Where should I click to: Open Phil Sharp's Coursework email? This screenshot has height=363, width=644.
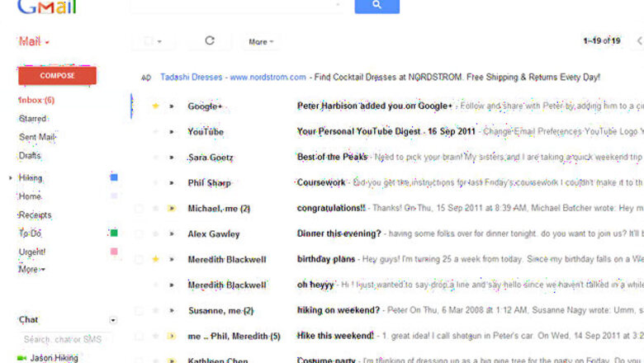point(321,182)
